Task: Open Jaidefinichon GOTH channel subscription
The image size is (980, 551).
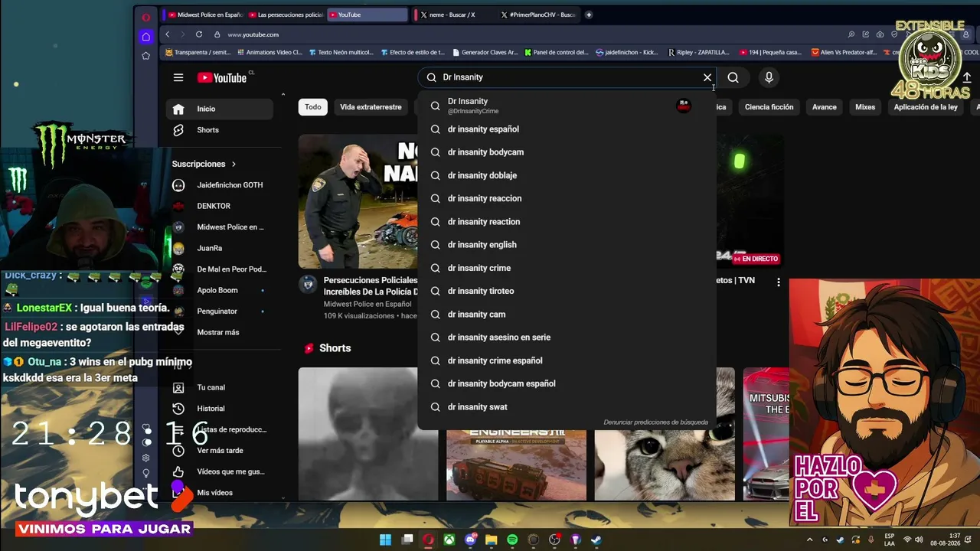Action: tap(220, 185)
